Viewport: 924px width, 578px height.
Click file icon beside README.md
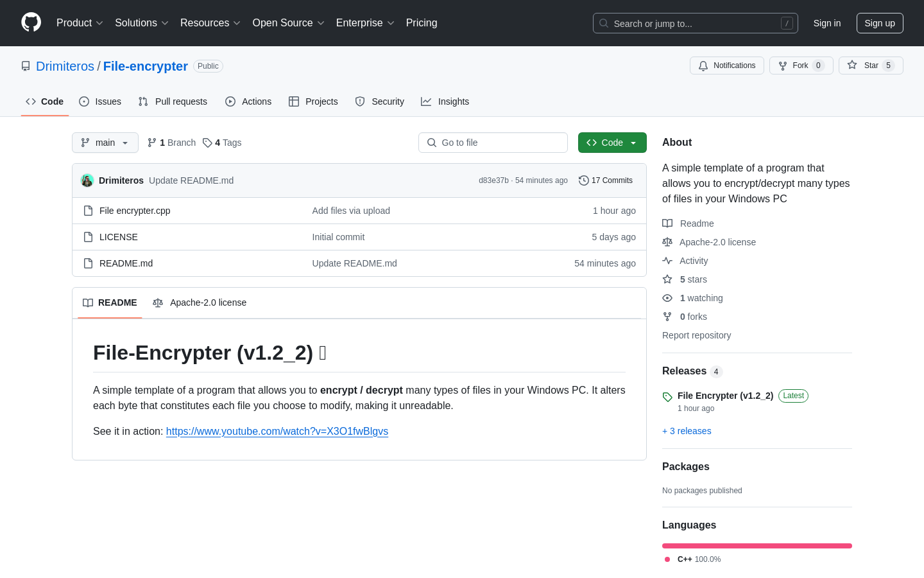pos(89,263)
